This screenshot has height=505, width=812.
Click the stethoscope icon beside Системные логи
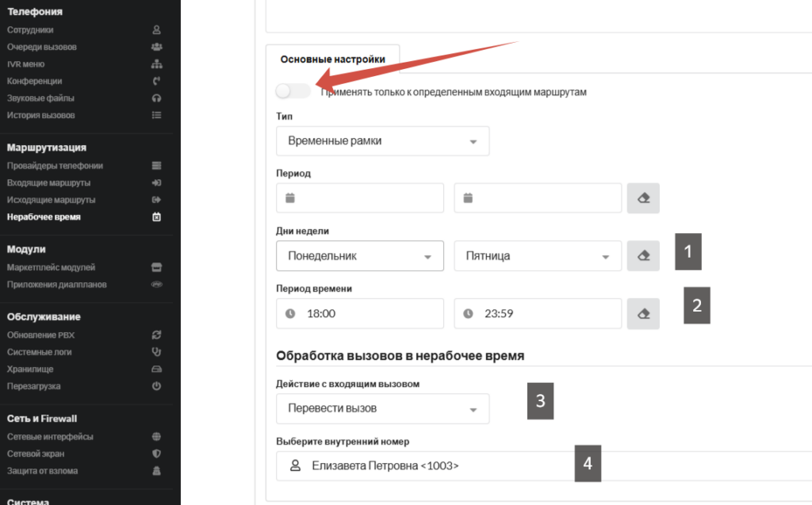pos(156,352)
